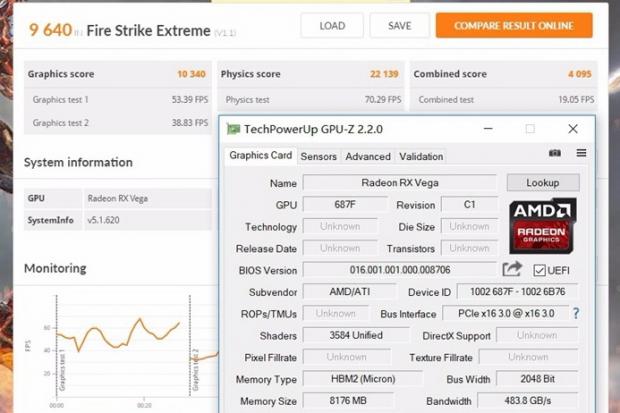This screenshot has height=413, width=620.
Task: Open the Advanced tab
Action: point(368,156)
